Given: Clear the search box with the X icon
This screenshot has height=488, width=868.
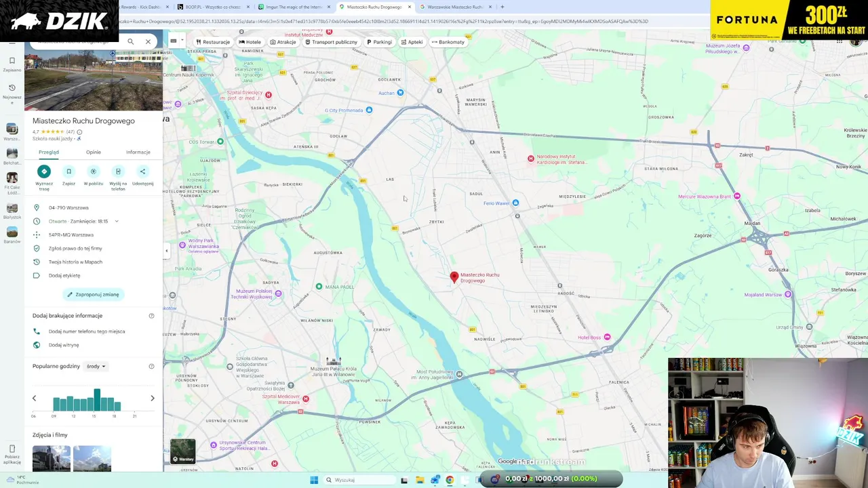Looking at the screenshot, I should 148,41.
